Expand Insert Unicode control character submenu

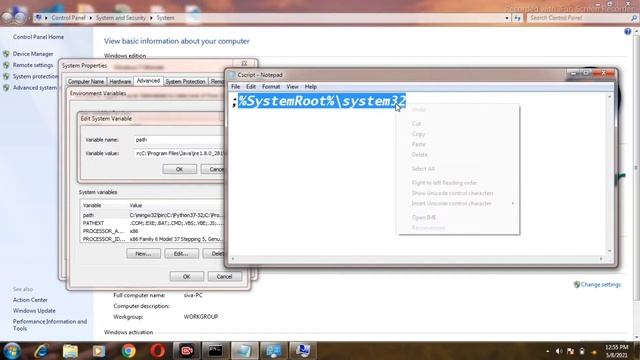pyautogui.click(x=458, y=203)
